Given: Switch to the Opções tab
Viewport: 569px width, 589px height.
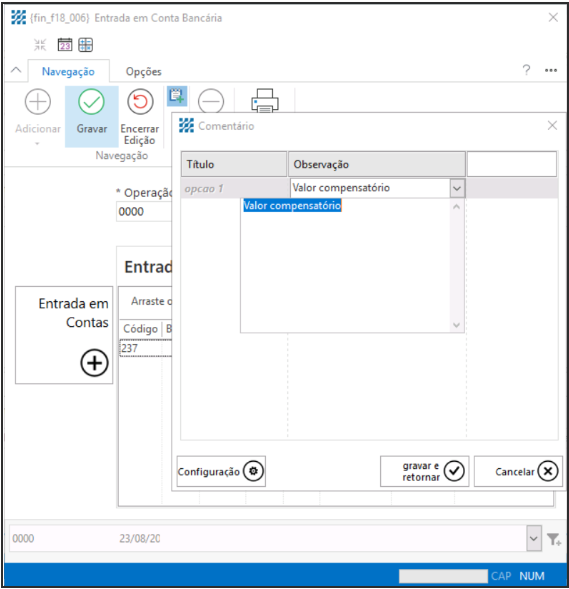Looking at the screenshot, I should [143, 71].
